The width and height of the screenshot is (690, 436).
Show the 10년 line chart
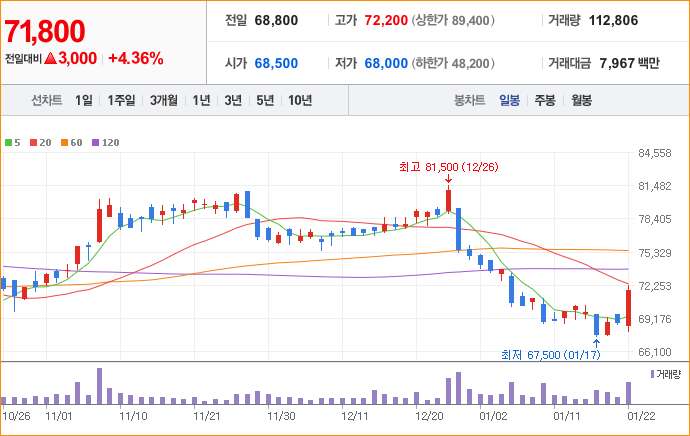[300, 100]
